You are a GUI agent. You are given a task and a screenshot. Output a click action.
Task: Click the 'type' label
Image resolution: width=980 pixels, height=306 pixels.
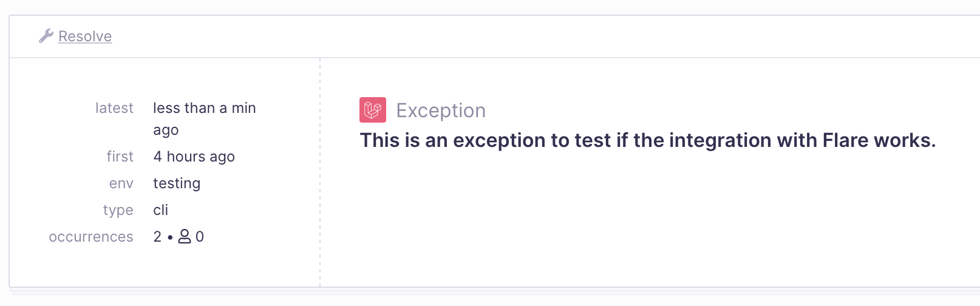[118, 210]
